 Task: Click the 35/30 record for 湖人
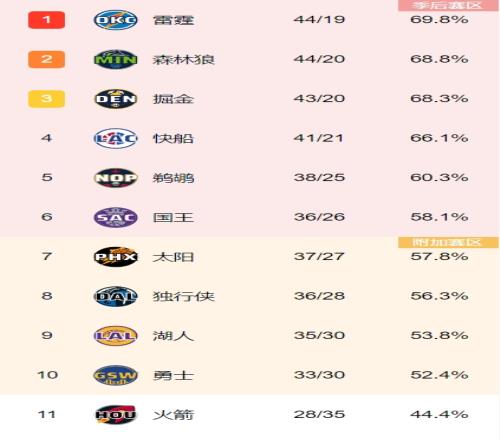[x=319, y=335]
